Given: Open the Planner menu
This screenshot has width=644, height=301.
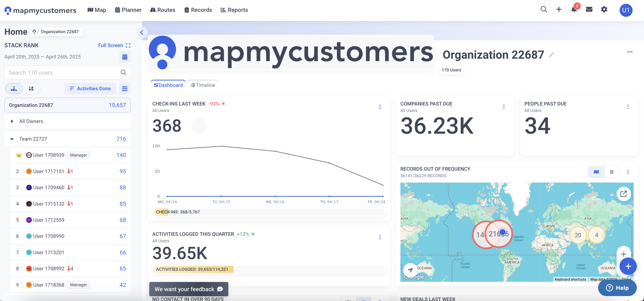Looking at the screenshot, I should coord(128,10).
